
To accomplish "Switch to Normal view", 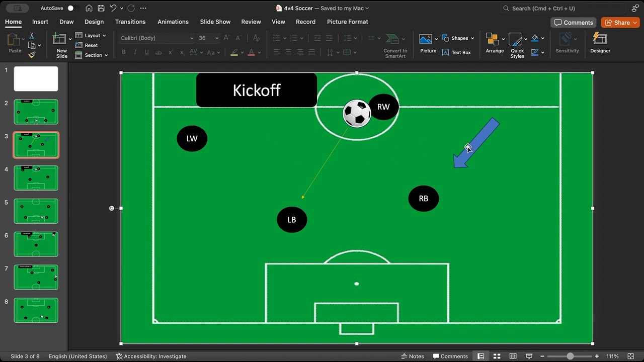I will click(481, 356).
